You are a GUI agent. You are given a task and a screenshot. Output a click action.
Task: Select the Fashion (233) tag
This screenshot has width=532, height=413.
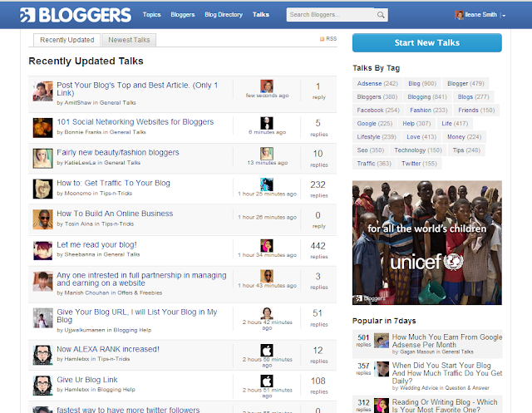coord(429,111)
